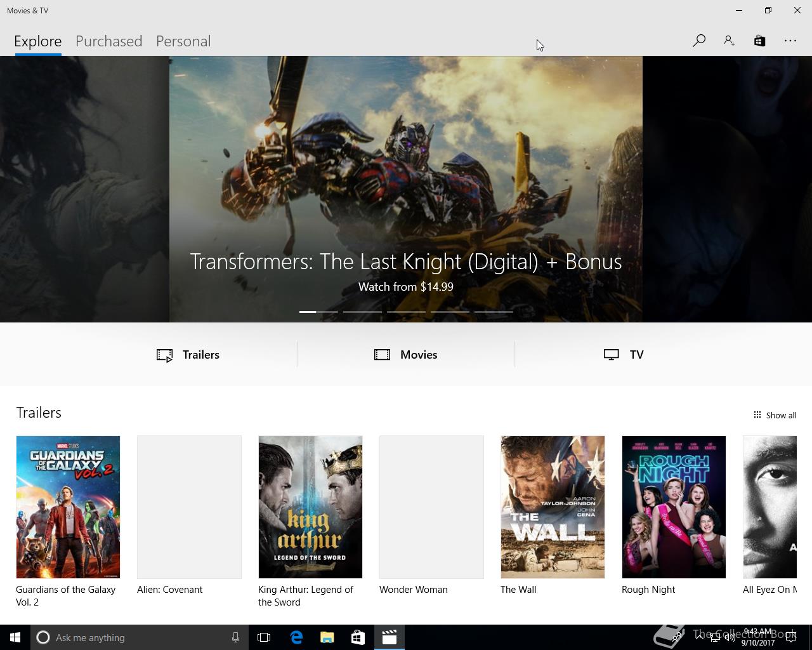This screenshot has height=650, width=812.
Task: Open the Trailers category button
Action: tap(188, 355)
